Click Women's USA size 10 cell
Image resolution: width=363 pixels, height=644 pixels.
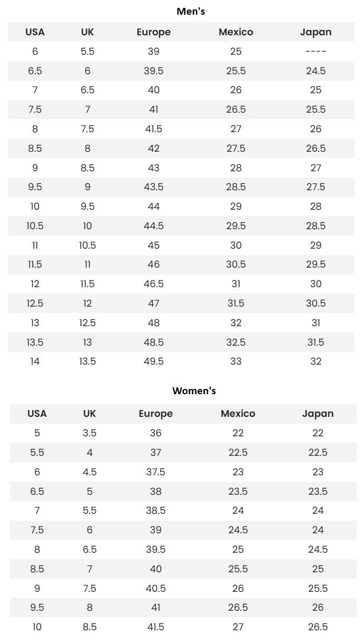click(37, 627)
